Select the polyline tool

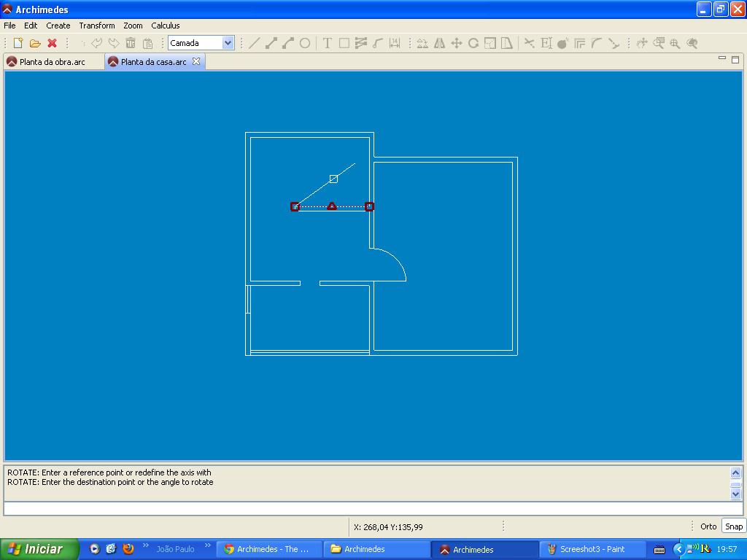click(287, 43)
